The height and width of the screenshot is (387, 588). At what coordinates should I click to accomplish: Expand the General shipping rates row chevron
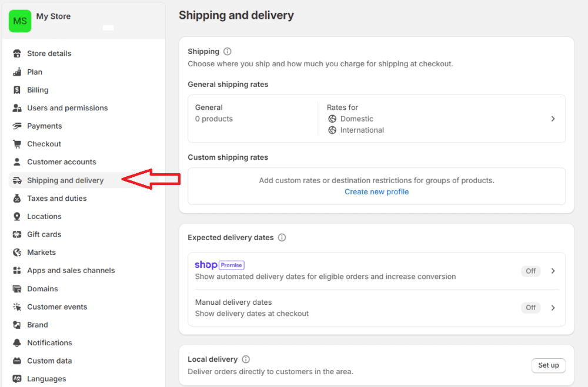(553, 118)
